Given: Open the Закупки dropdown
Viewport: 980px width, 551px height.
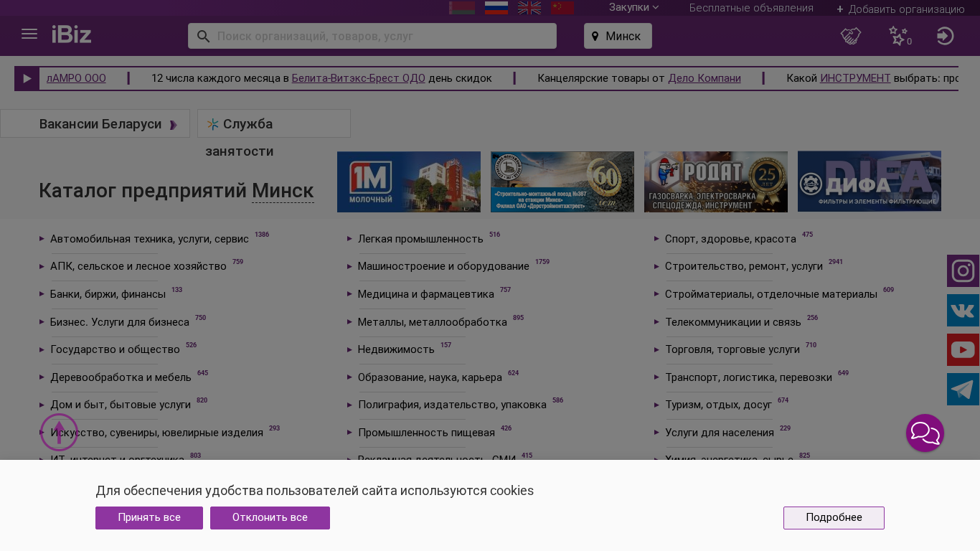Looking at the screenshot, I should point(633,7).
